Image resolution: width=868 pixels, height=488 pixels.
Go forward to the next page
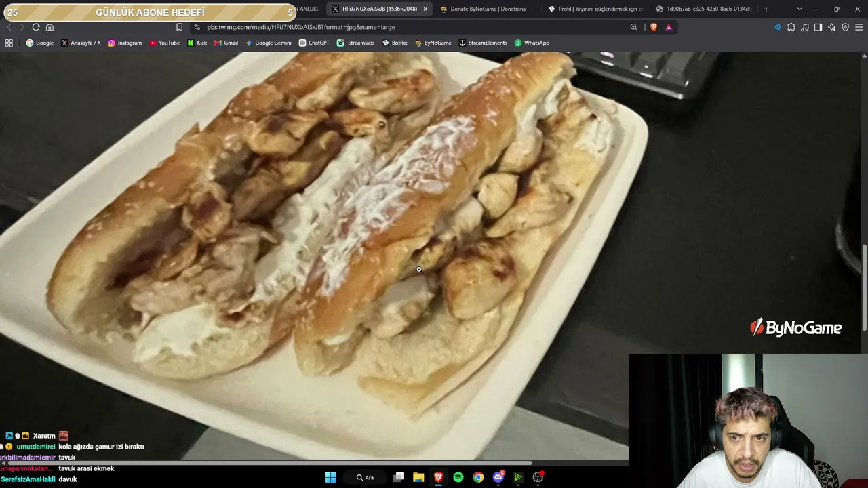[22, 27]
